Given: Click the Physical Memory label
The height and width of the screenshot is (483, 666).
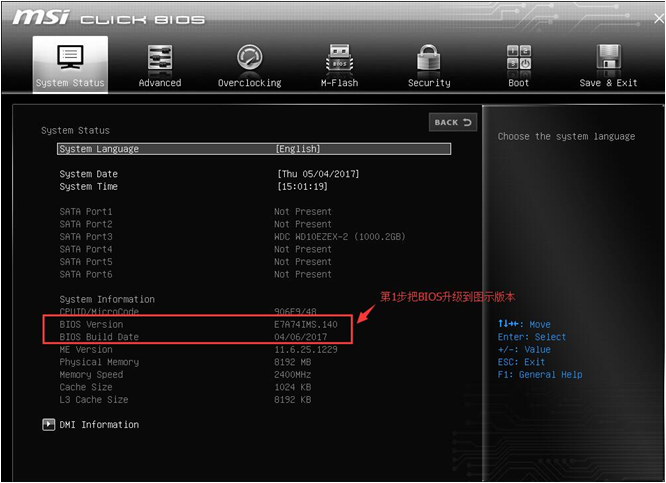Looking at the screenshot, I should tap(99, 362).
